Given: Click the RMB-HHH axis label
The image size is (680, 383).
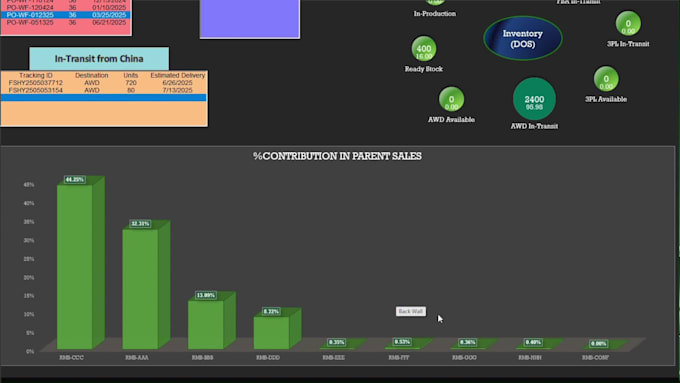Looking at the screenshot, I should [530, 357].
